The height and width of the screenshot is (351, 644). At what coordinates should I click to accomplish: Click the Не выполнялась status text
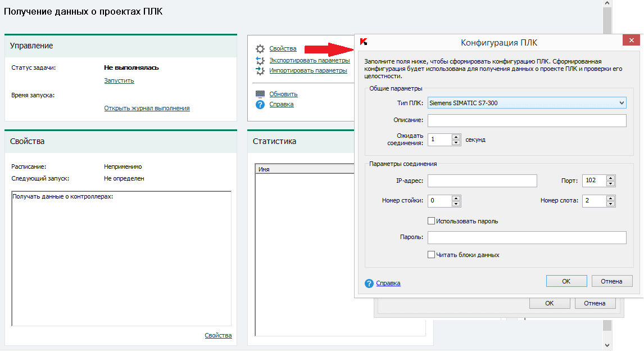[x=131, y=67]
